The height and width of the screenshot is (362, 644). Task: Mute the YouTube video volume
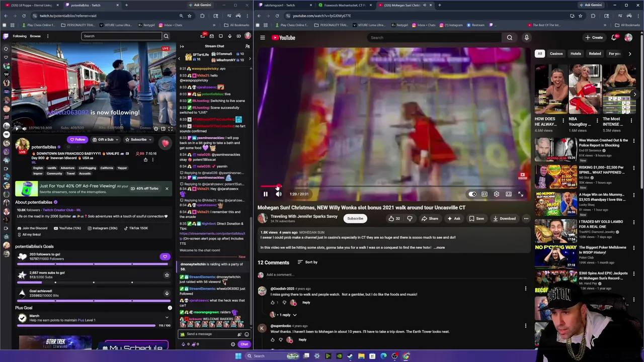coord(278,194)
